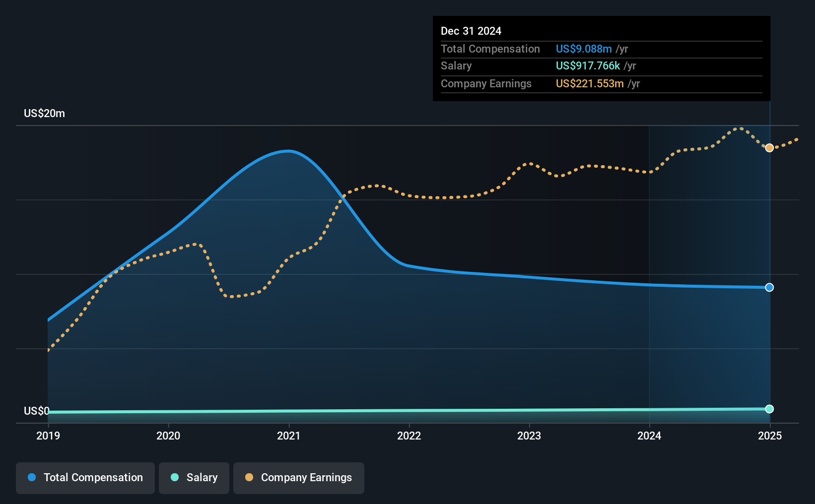Click the 2020 x-axis label
The width and height of the screenshot is (815, 504).
click(x=168, y=436)
